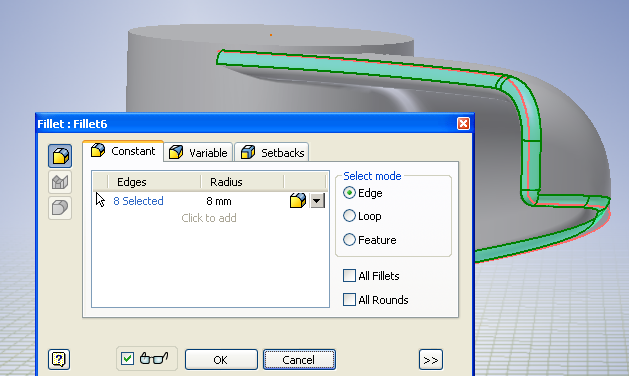Select the Edge Fillet type icon
The height and width of the screenshot is (376, 629).
[60, 156]
